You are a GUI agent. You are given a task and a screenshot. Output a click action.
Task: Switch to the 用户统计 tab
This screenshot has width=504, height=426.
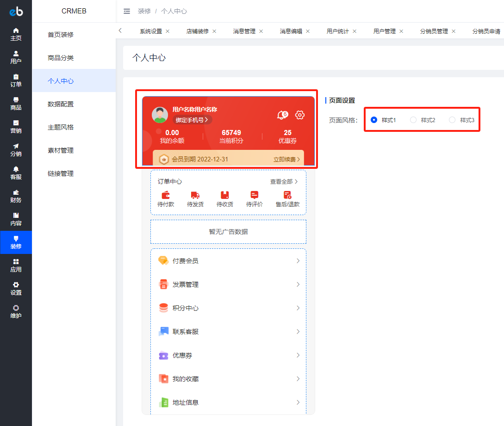337,31
